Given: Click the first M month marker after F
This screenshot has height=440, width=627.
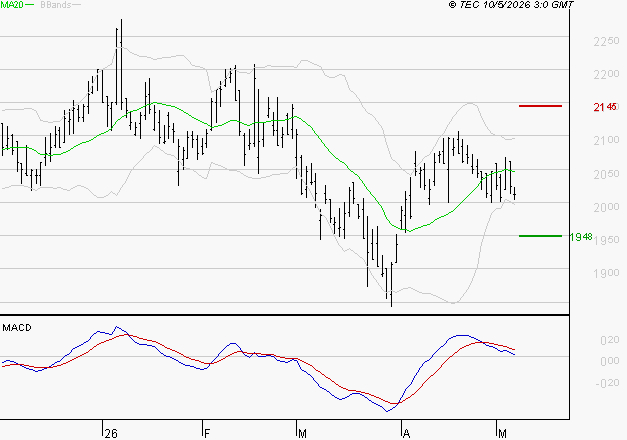Looking at the screenshot, I should tap(302, 433).
